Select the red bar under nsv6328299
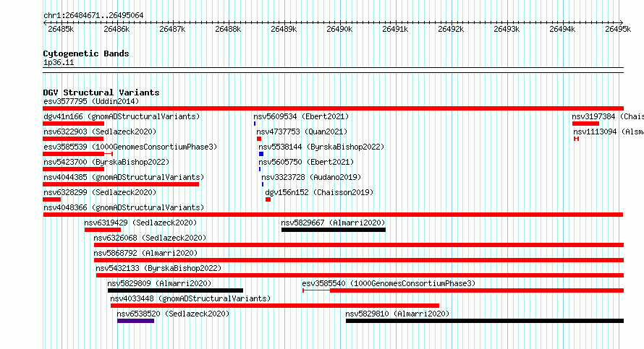 52,199
